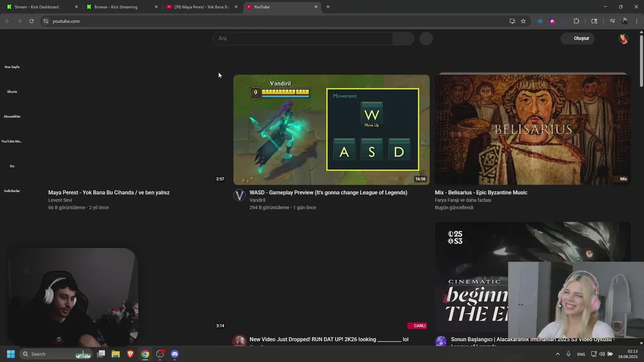
Task: Click the purple star extension icon
Action: pyautogui.click(x=552, y=21)
